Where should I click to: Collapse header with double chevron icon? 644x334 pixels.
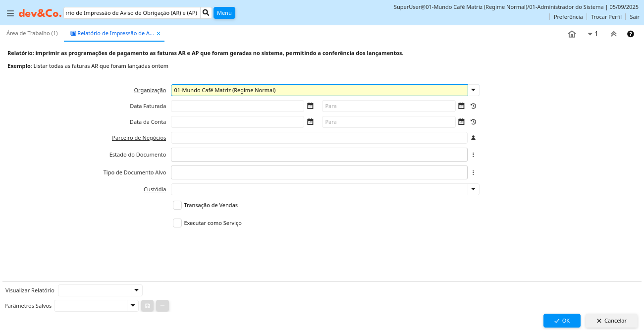613,34
